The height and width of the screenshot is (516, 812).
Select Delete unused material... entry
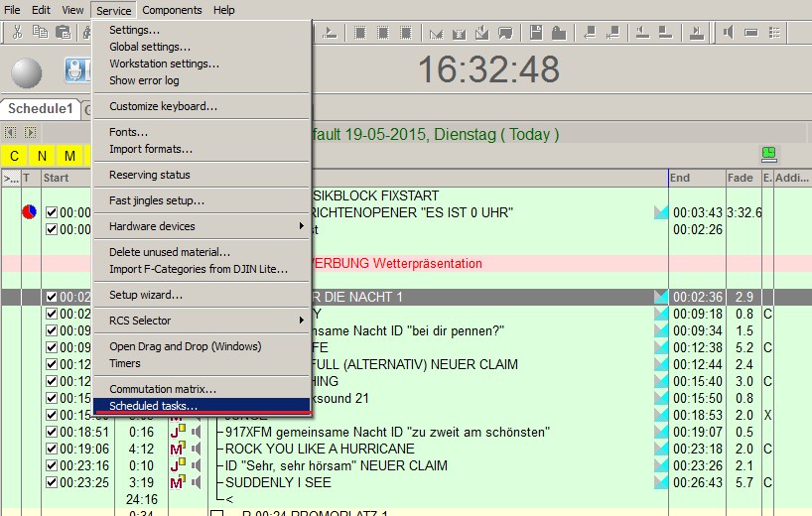pos(202,252)
